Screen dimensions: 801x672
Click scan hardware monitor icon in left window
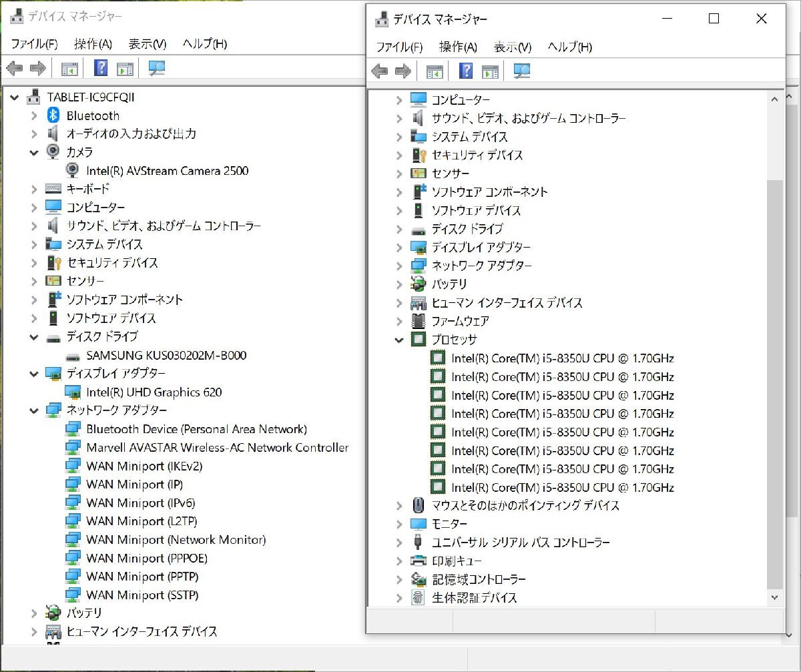tap(157, 67)
